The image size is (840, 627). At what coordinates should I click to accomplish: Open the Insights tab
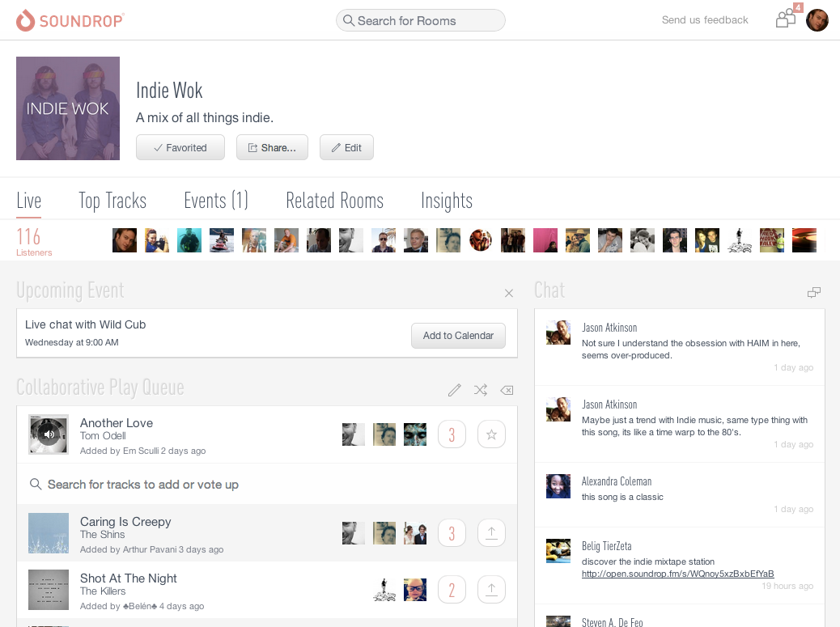[447, 201]
